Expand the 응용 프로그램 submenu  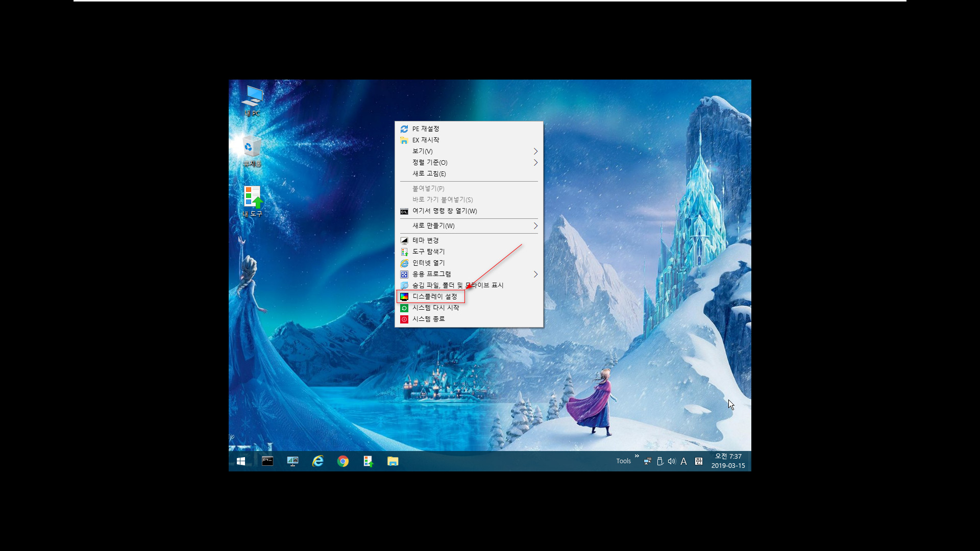point(469,274)
